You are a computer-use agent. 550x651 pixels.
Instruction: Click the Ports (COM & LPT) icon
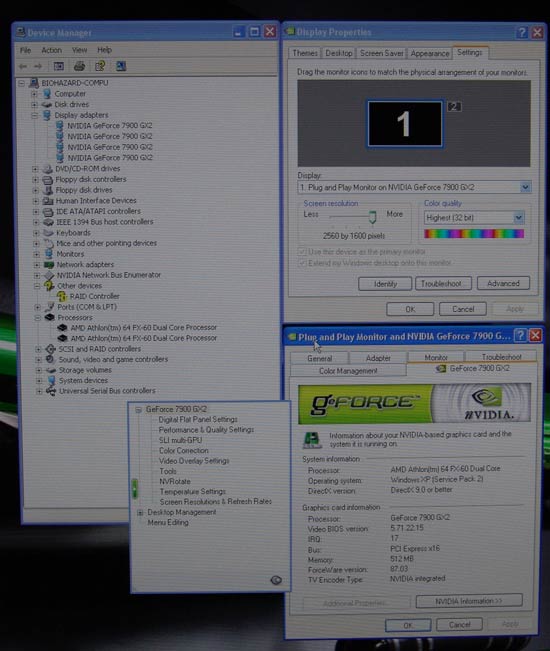pos(49,307)
